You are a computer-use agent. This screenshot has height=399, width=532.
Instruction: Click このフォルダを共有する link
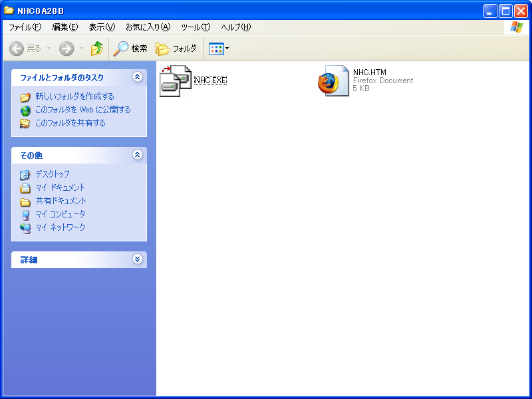[x=70, y=123]
